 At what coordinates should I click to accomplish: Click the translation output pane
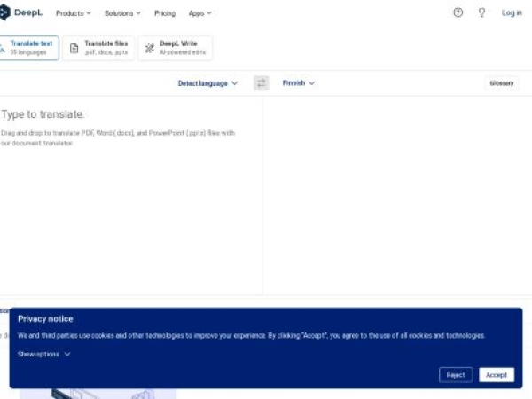click(397, 195)
